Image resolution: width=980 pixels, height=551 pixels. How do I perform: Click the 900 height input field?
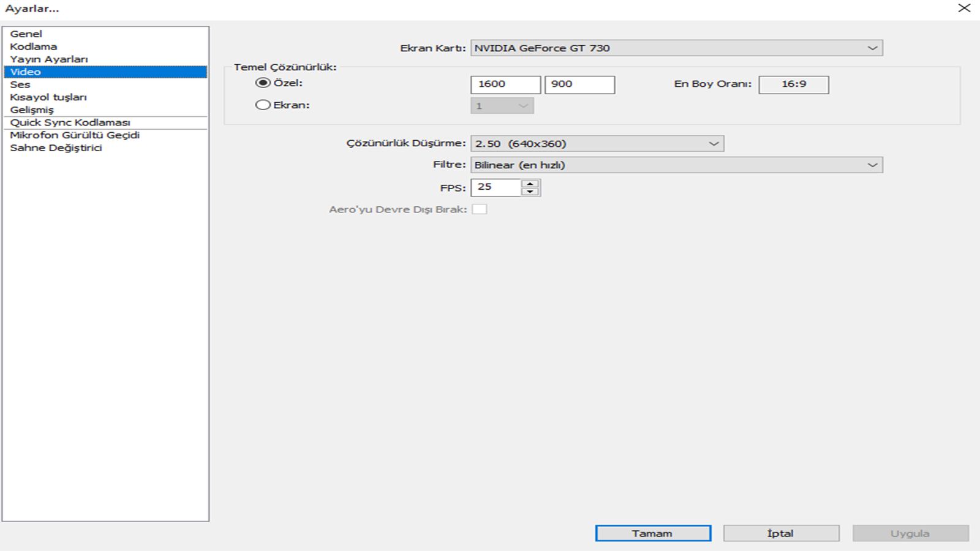click(x=580, y=84)
